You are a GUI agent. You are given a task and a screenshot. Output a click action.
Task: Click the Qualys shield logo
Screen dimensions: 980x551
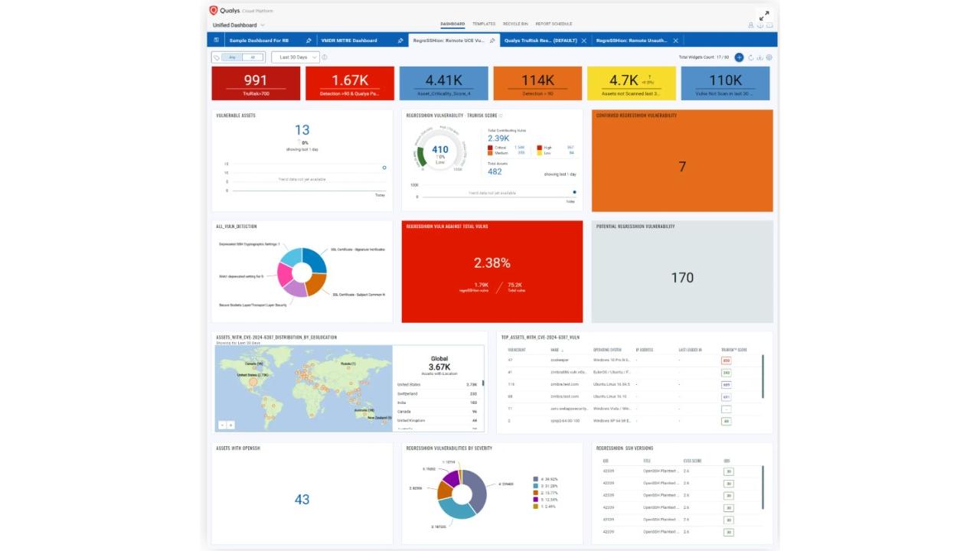(214, 10)
